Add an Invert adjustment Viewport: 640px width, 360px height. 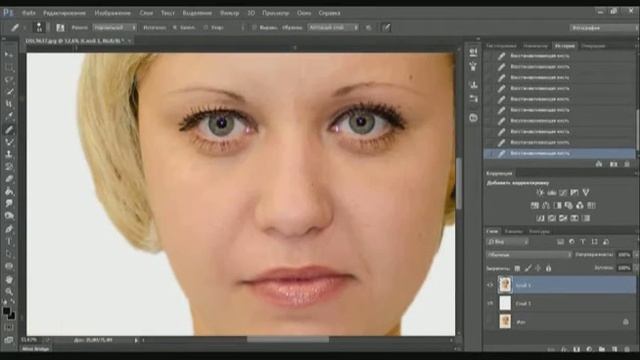coord(540,218)
